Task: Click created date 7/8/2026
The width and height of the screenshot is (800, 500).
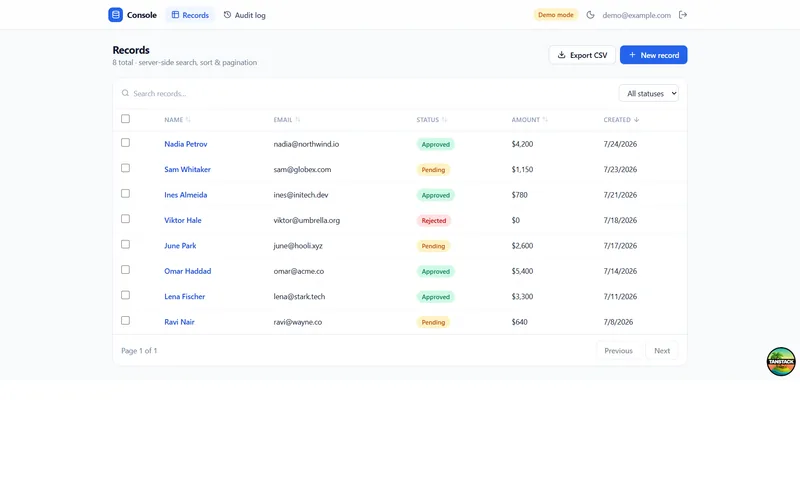Action: point(618,322)
